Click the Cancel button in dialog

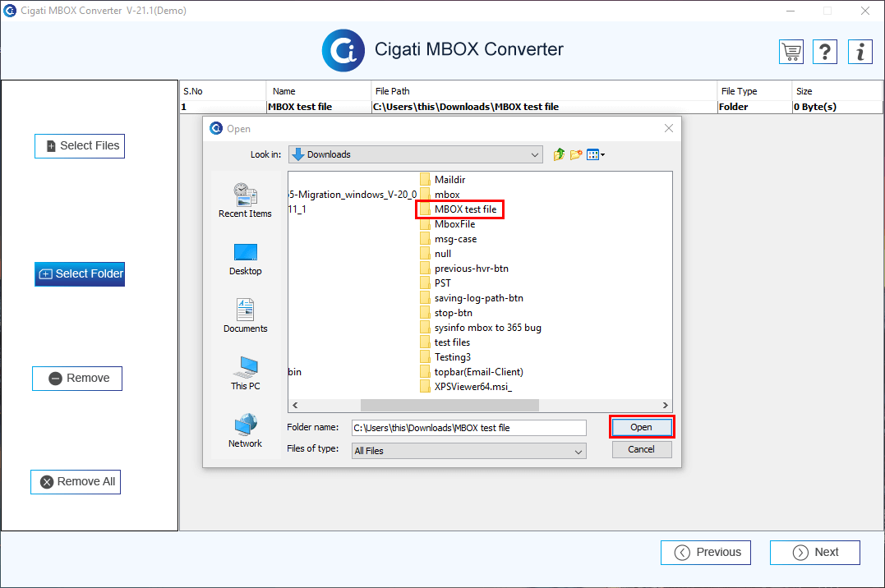point(642,449)
